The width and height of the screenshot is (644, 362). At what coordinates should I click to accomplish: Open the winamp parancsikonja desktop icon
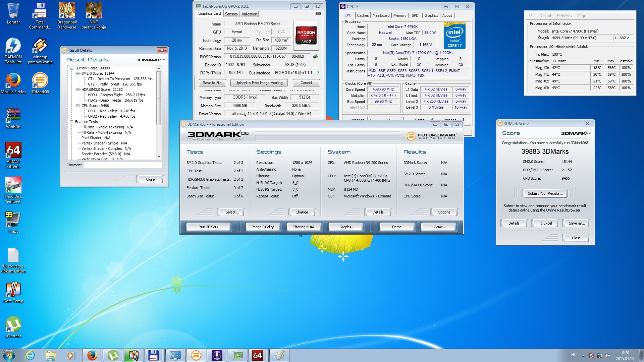click(x=40, y=51)
